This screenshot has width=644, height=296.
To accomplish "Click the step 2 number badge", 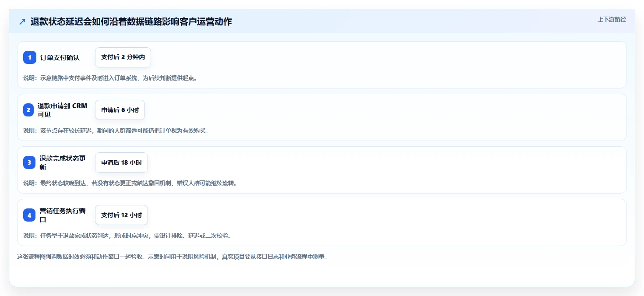I will [28, 110].
